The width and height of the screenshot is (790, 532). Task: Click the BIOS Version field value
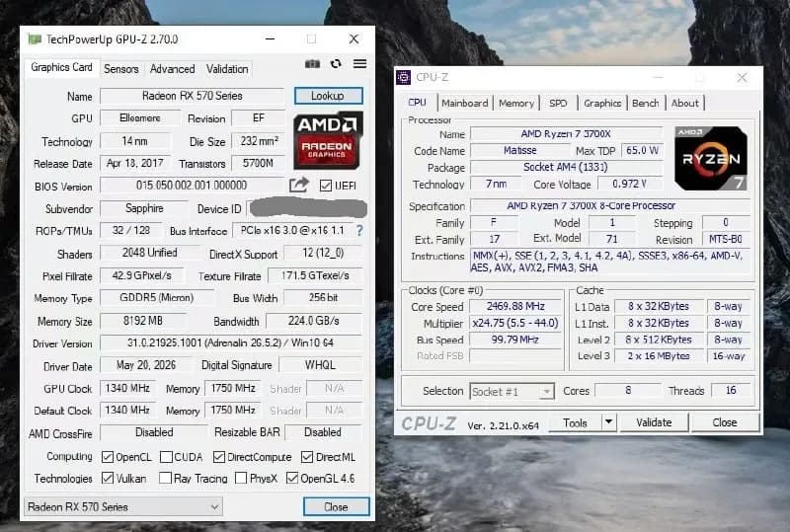[x=192, y=186]
